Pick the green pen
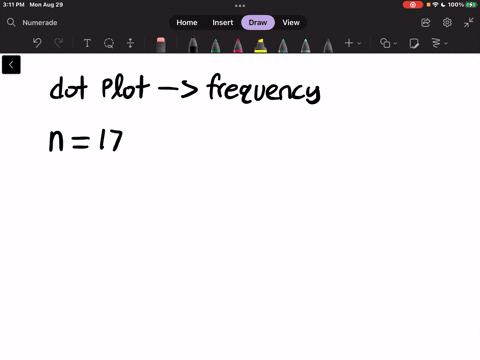This screenshot has width=480, height=360. 216,45
